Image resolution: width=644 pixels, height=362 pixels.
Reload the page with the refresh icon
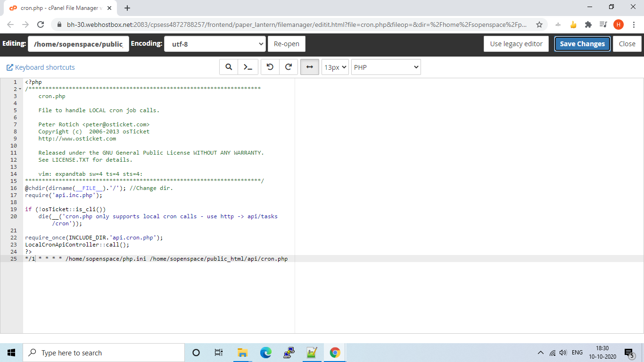[x=41, y=25]
